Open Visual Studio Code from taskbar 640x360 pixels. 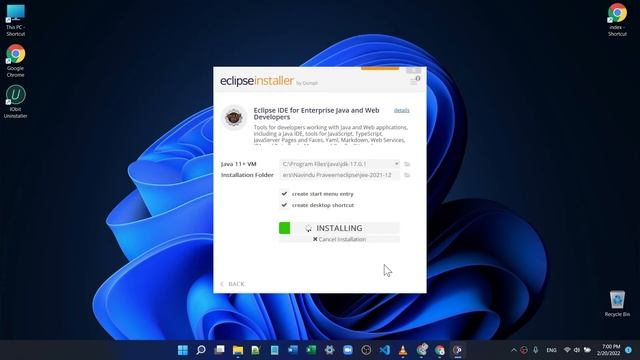point(384,350)
